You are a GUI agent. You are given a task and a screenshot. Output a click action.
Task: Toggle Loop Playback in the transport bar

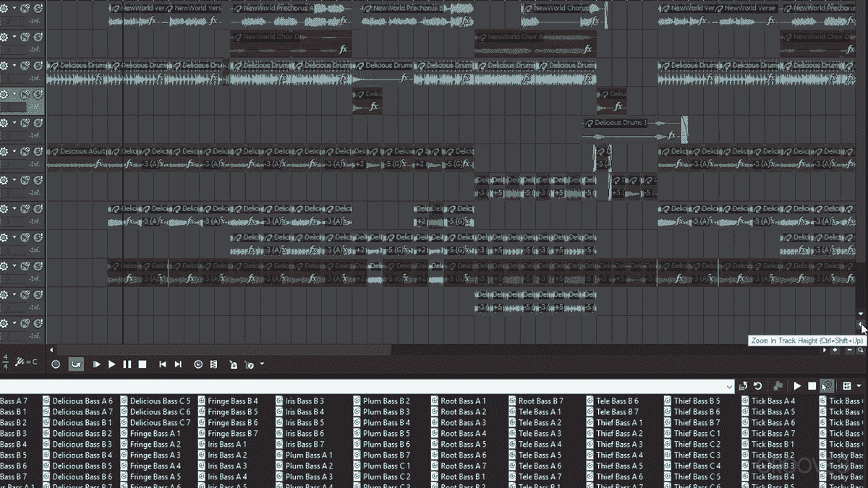point(75,364)
